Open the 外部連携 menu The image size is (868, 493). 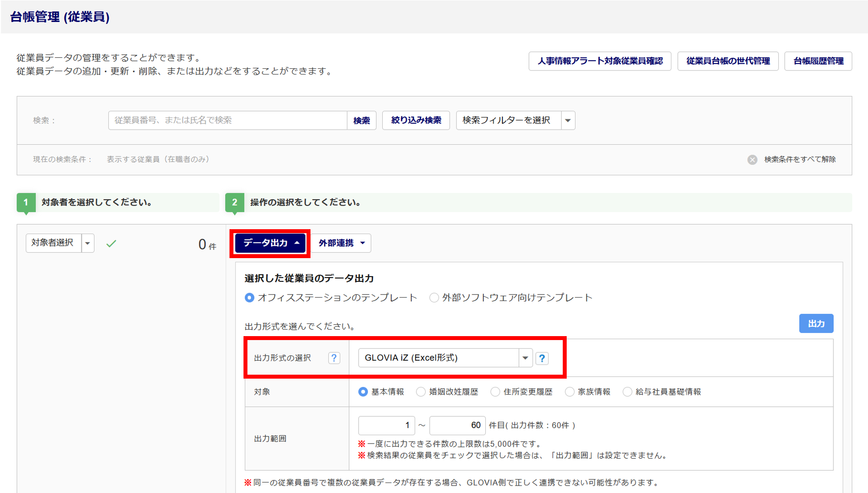[341, 243]
